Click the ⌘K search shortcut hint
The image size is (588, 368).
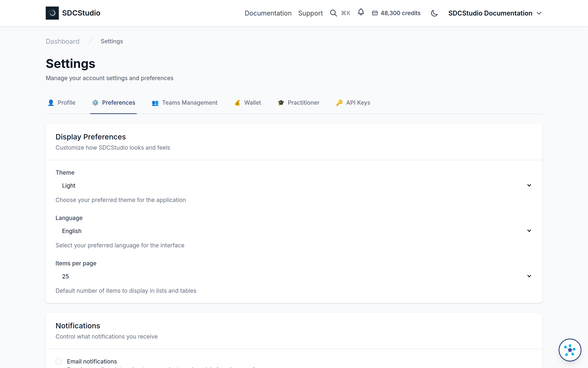(345, 13)
